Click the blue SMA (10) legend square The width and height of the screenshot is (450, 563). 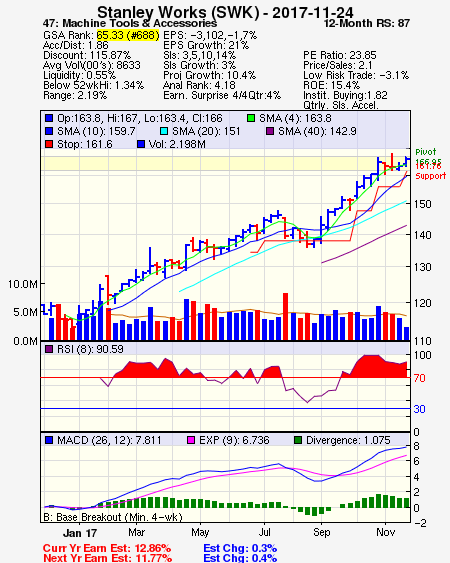(x=49, y=131)
